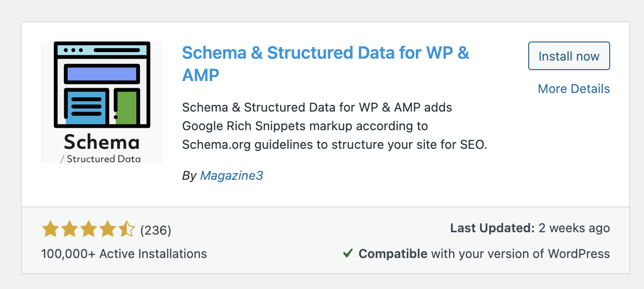Visit the Magazine3 author link

pyautogui.click(x=231, y=175)
